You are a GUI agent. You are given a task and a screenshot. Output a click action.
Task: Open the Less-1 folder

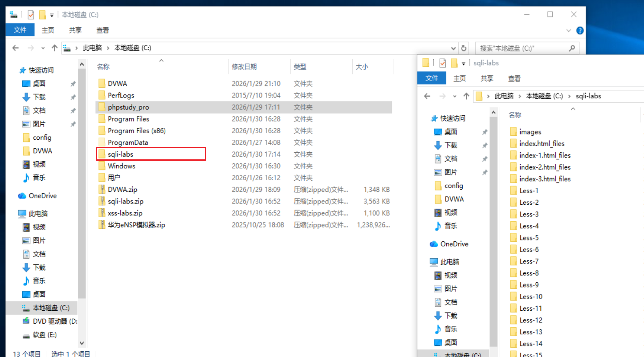tap(529, 191)
